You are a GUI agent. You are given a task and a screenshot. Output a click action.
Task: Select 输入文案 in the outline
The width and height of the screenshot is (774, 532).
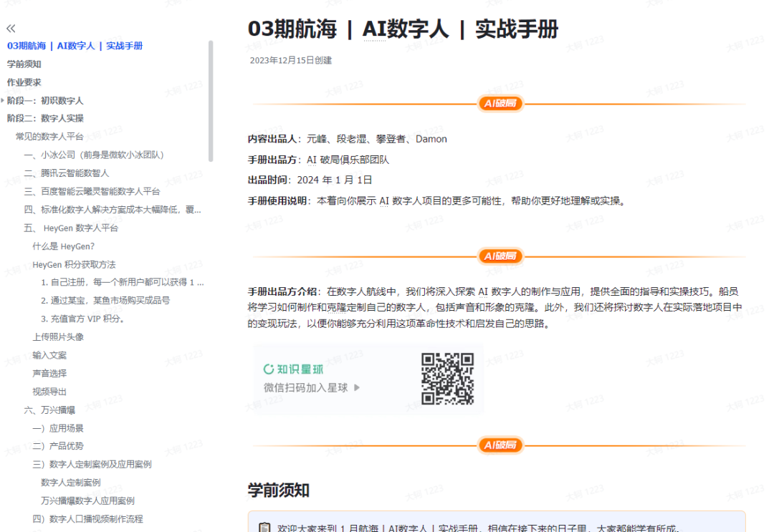[x=49, y=355]
